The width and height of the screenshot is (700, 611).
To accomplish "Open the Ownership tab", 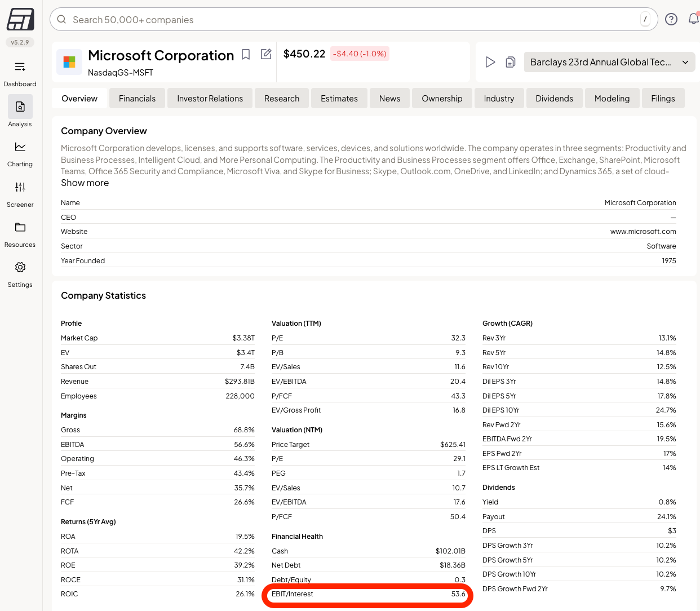I will (442, 98).
